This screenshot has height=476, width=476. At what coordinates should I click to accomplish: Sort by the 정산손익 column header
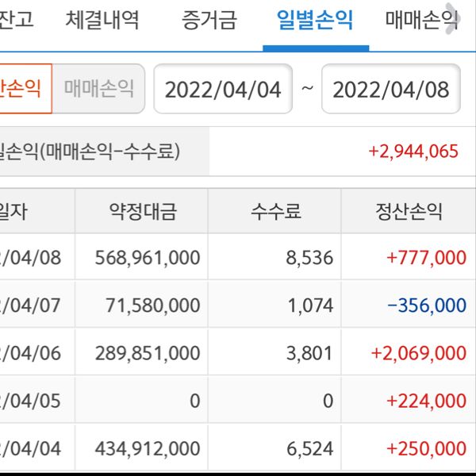pyautogui.click(x=409, y=212)
